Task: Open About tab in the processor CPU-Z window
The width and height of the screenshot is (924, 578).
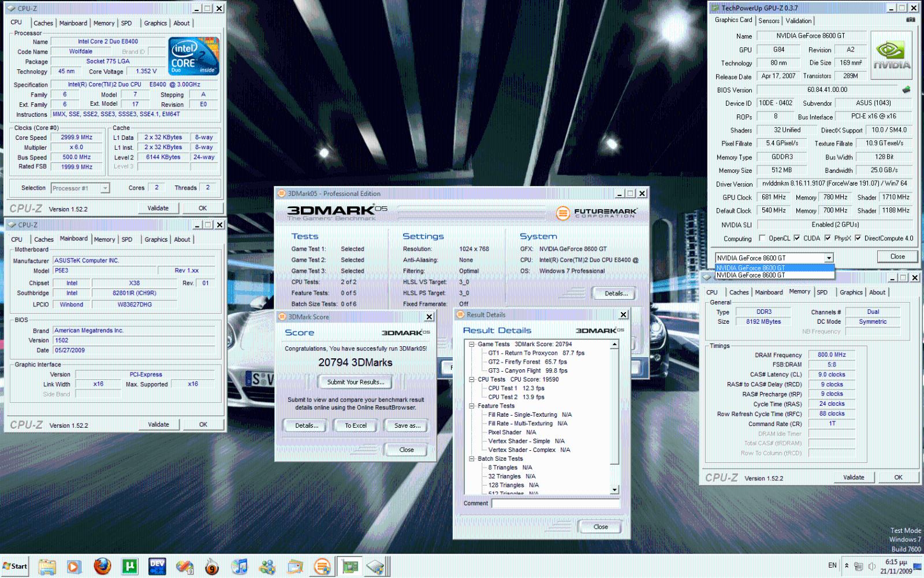Action: tap(181, 23)
